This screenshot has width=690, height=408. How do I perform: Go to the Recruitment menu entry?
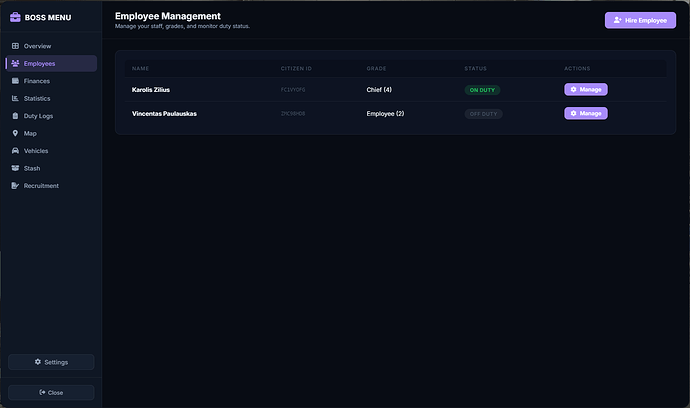[51, 186]
